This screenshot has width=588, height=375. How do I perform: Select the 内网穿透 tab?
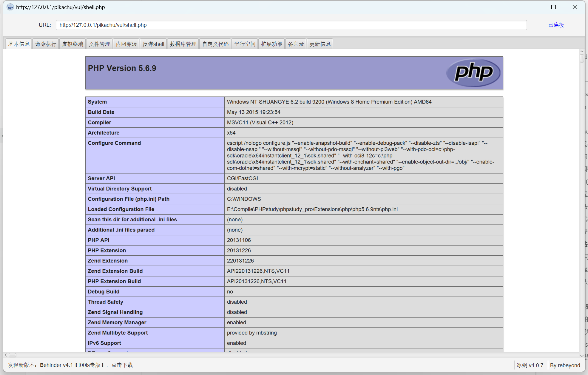coord(126,44)
